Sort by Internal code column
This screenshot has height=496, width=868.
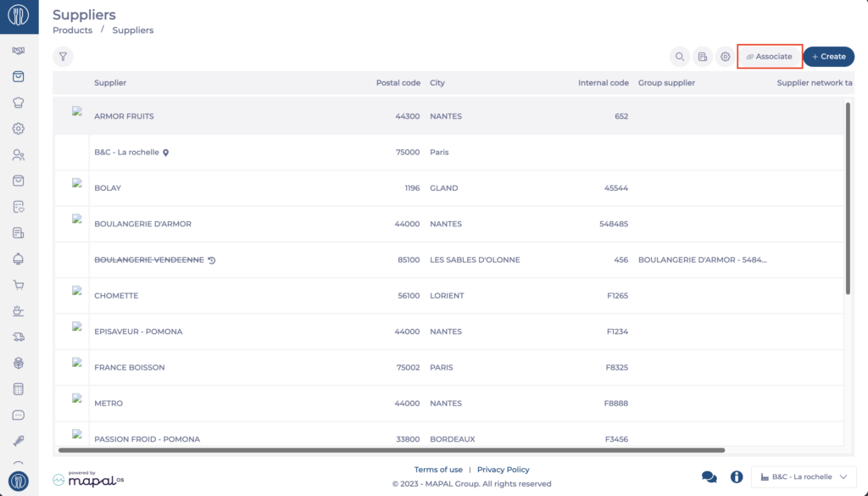click(x=604, y=82)
